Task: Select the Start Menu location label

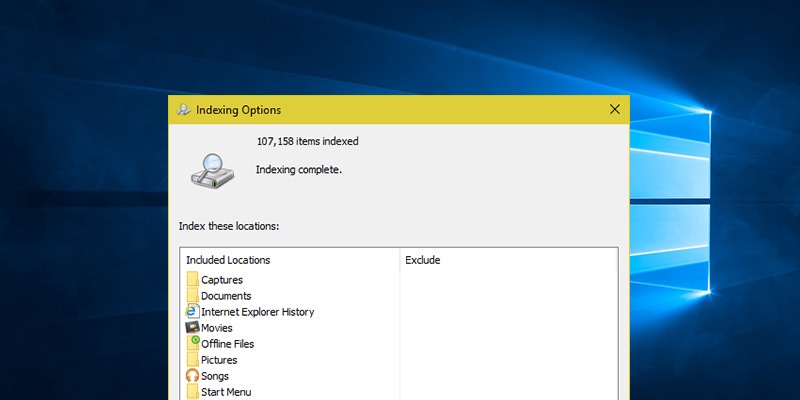Action: 226,392
